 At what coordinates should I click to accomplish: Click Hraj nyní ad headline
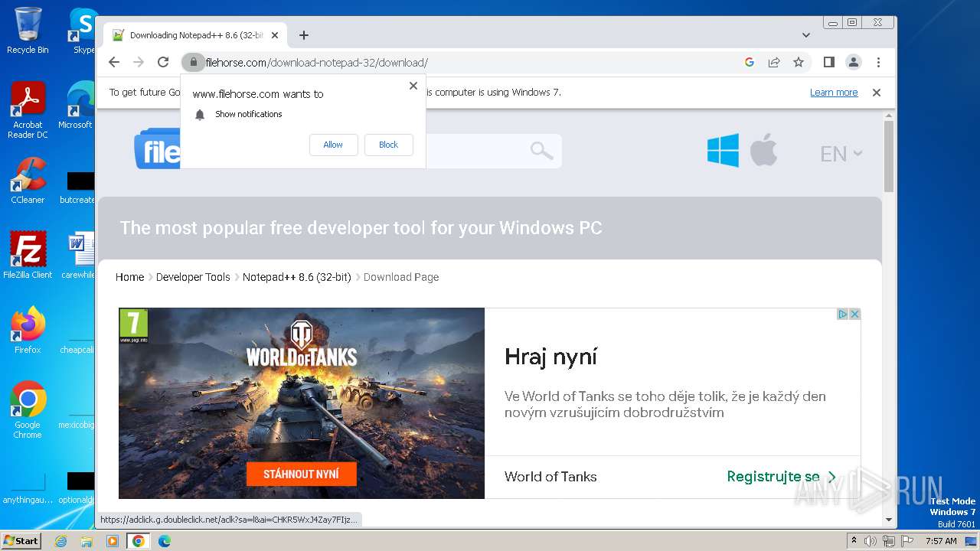click(x=550, y=357)
